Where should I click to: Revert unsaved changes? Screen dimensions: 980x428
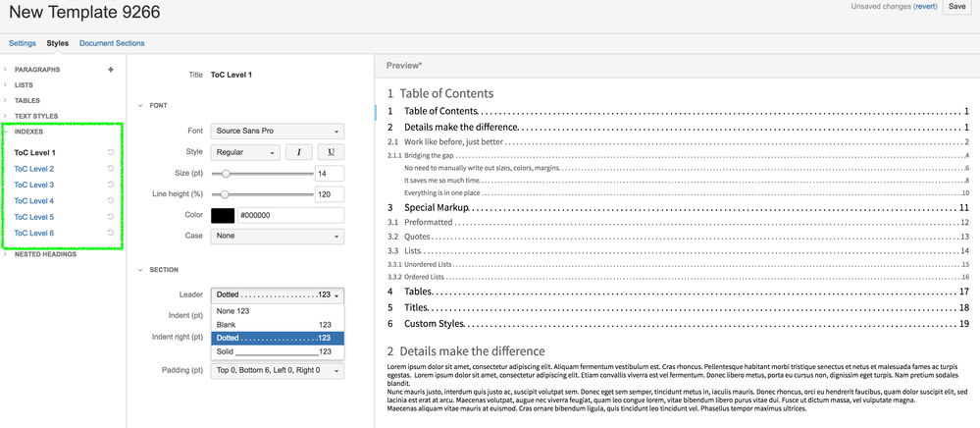coord(924,6)
